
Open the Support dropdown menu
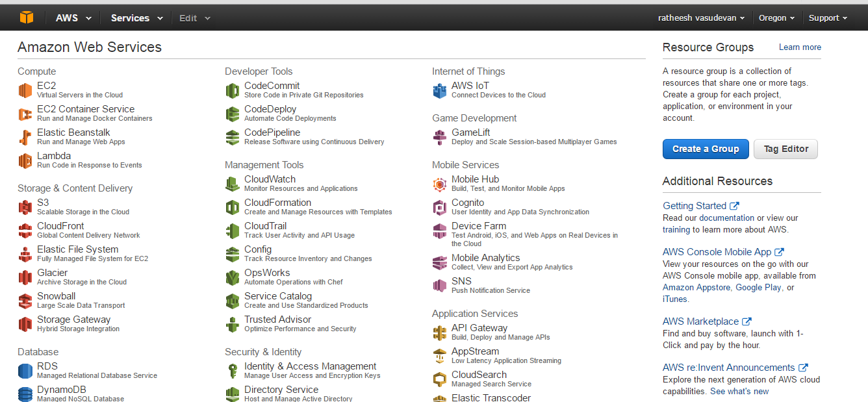coord(828,18)
